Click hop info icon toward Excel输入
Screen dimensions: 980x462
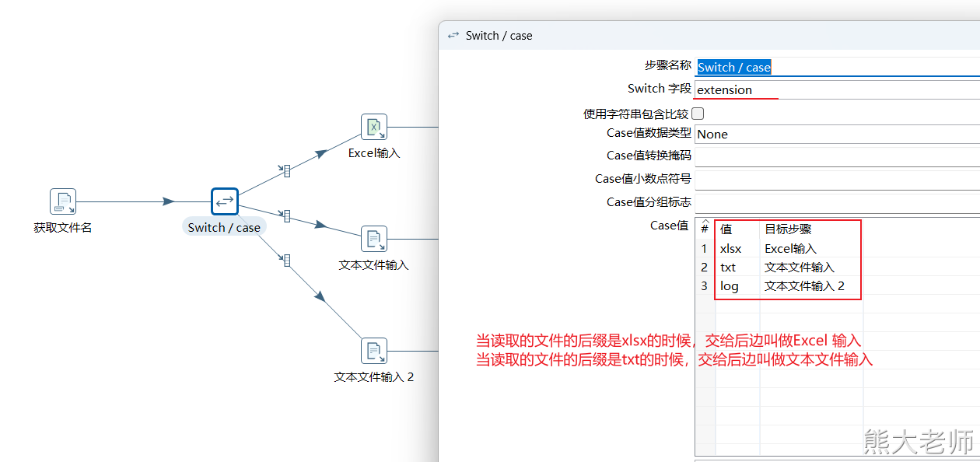pos(286,170)
